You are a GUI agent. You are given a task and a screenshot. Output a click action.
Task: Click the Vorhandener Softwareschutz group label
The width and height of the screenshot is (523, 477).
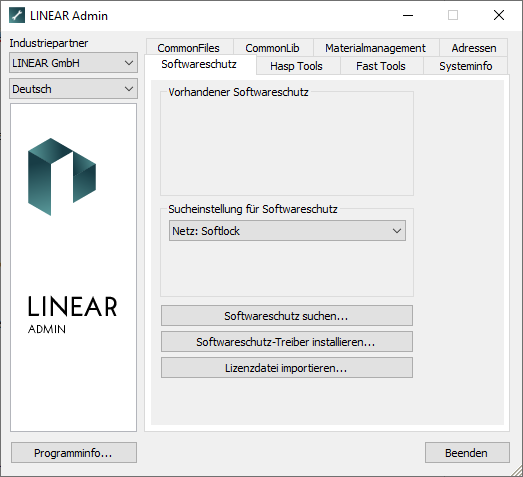[238, 92]
